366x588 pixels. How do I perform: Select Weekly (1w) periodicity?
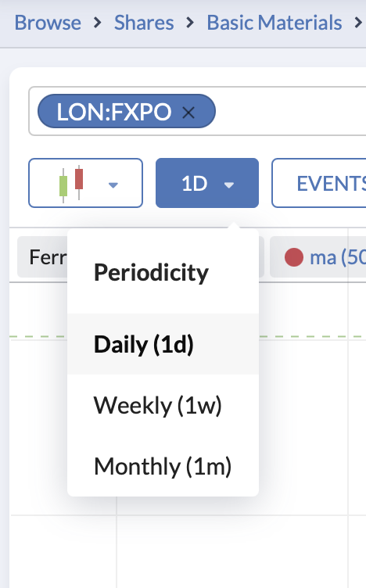click(163, 405)
